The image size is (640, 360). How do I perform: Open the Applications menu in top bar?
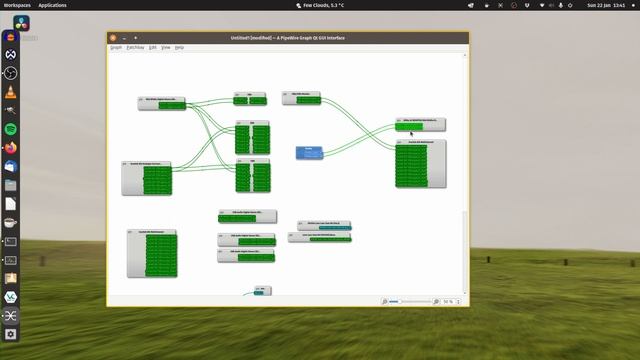pos(52,5)
